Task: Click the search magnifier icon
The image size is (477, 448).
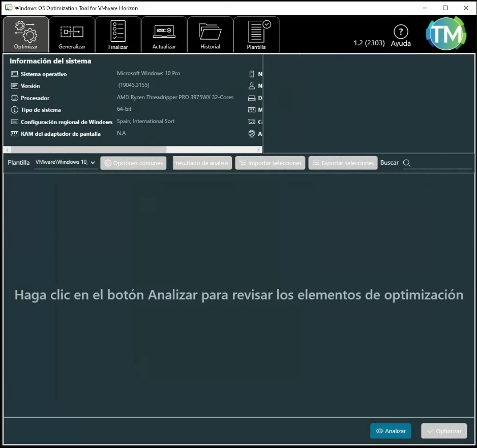Action: (407, 163)
